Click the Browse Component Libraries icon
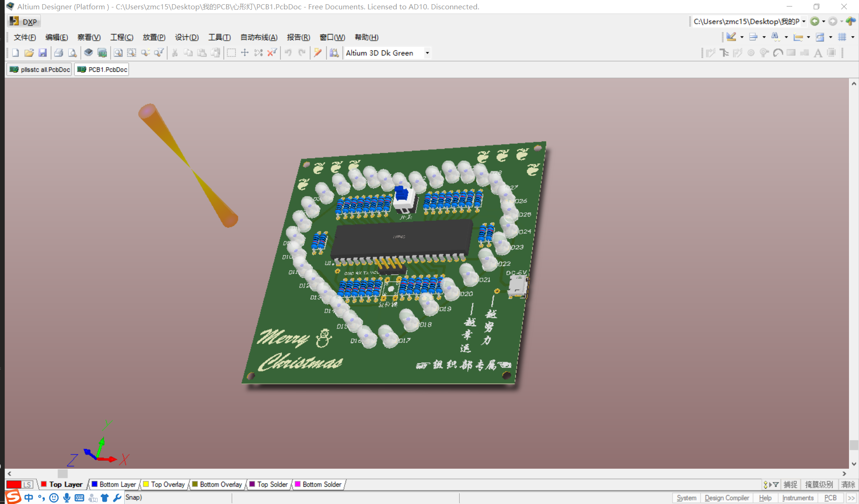Screen dimensions: 859x504 [334, 53]
